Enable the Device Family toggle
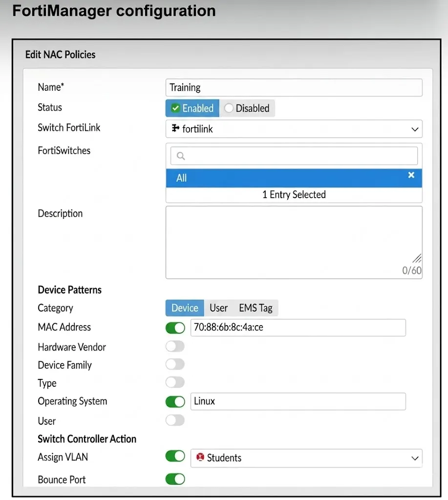 tap(175, 364)
